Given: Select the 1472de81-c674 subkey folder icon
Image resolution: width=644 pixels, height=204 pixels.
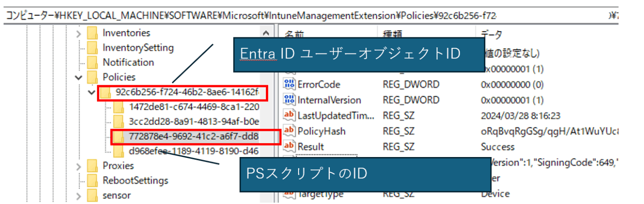Looking at the screenshot, I should tap(119, 107).
